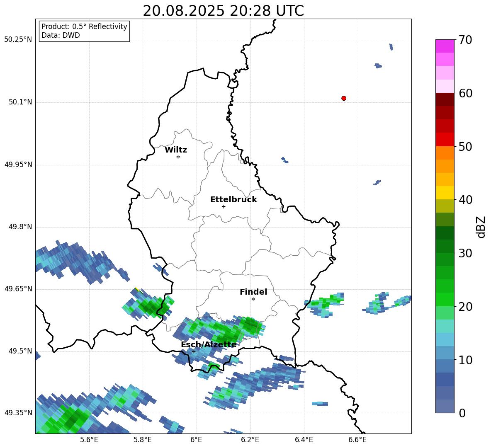Click the 50.25°N latitude label
Viewport: 491px width, 448px height.
[x=18, y=40]
